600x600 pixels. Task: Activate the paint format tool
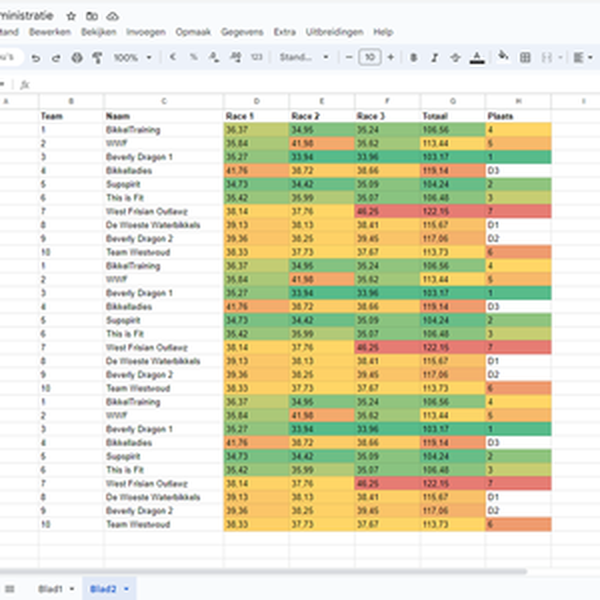click(x=97, y=58)
